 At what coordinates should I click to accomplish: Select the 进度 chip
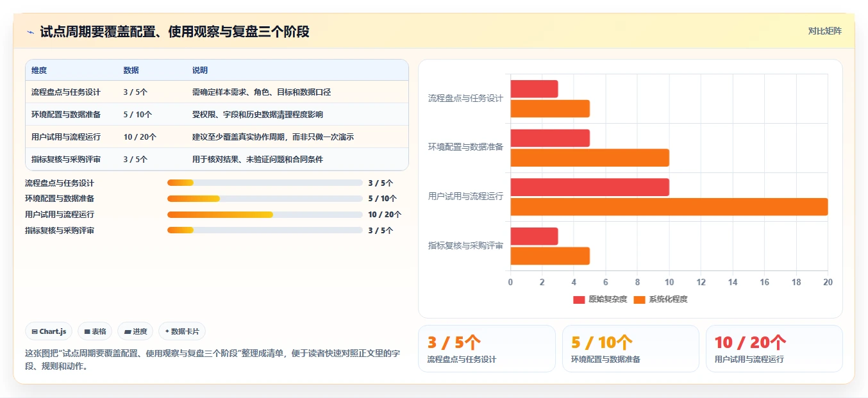tap(135, 331)
